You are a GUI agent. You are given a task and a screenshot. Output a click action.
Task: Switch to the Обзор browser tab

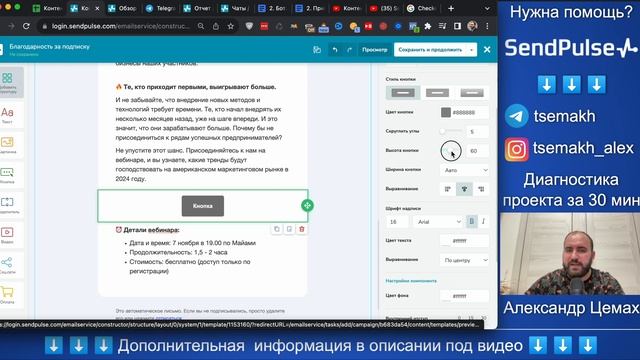(123, 8)
